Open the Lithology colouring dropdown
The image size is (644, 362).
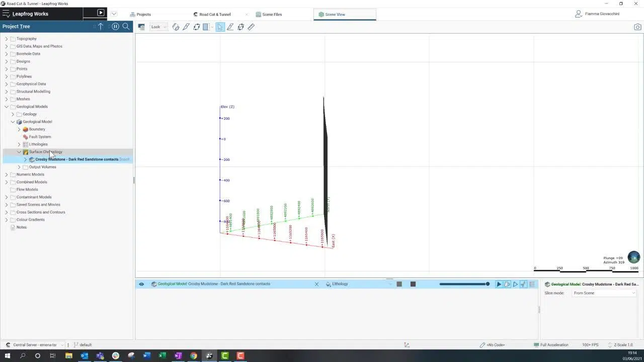tap(358, 284)
